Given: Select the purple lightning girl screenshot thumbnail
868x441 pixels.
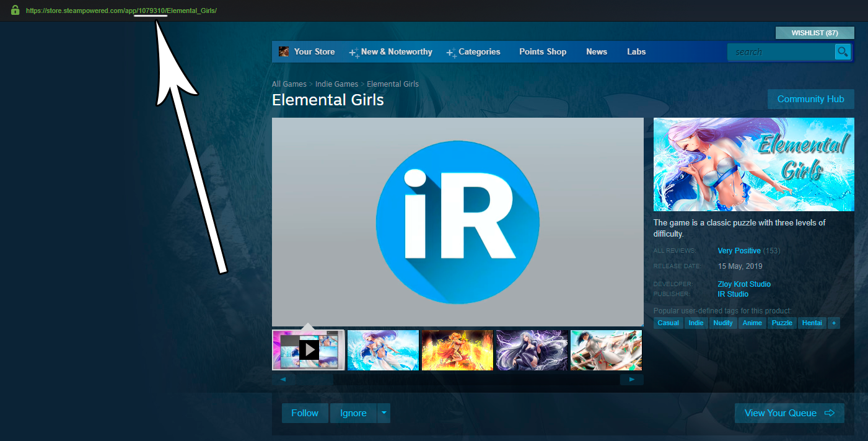Looking at the screenshot, I should coord(532,350).
